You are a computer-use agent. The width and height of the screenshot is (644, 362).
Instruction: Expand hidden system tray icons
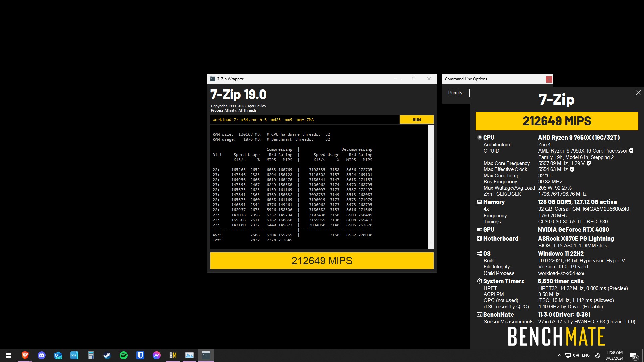pos(559,355)
